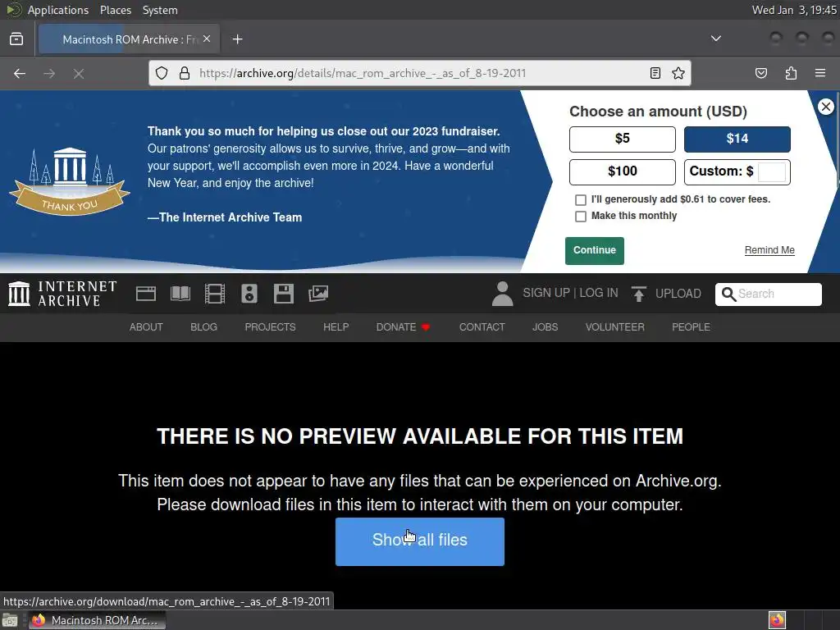
Task: Open the PEOPLE nav item
Action: [691, 326]
